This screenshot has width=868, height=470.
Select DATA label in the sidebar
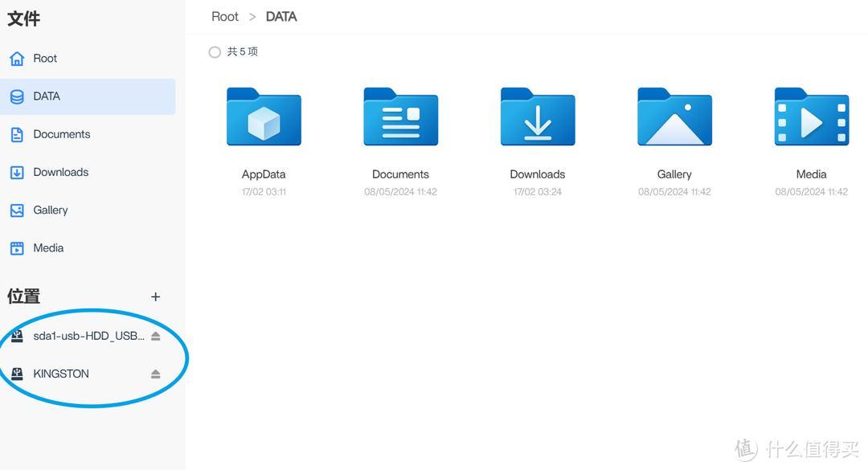point(47,96)
